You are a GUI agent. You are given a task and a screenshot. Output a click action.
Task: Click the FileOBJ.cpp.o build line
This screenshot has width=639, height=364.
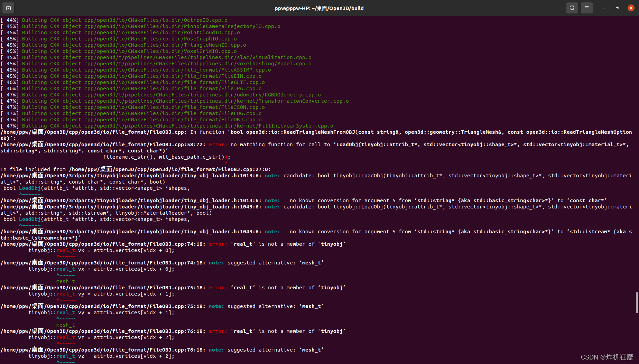point(131,120)
